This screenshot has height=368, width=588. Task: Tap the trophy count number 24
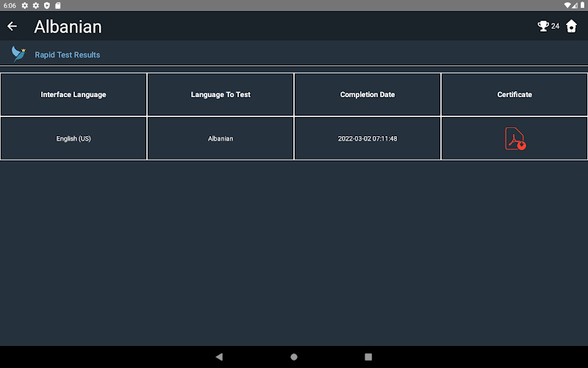[x=555, y=26]
